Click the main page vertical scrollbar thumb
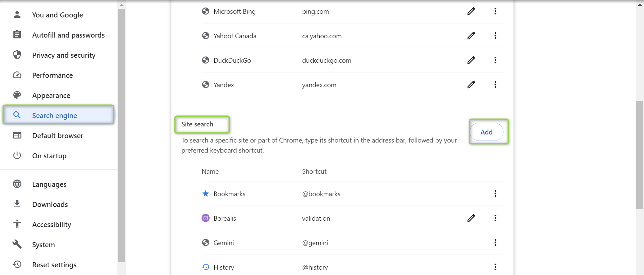This screenshot has height=275, width=644. [640, 154]
